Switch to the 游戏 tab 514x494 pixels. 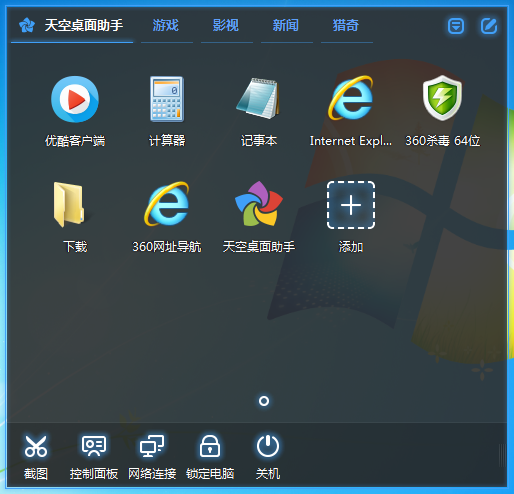166,25
